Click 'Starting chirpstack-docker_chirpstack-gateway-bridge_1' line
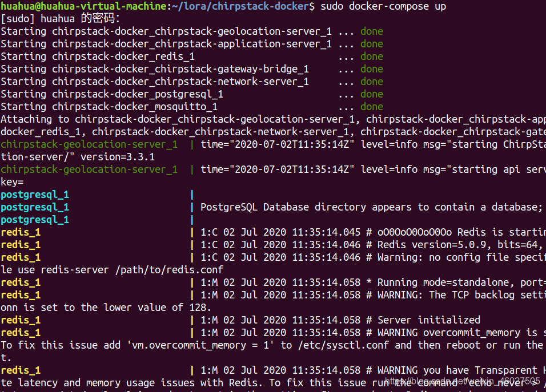The image size is (546, 392). (155, 69)
